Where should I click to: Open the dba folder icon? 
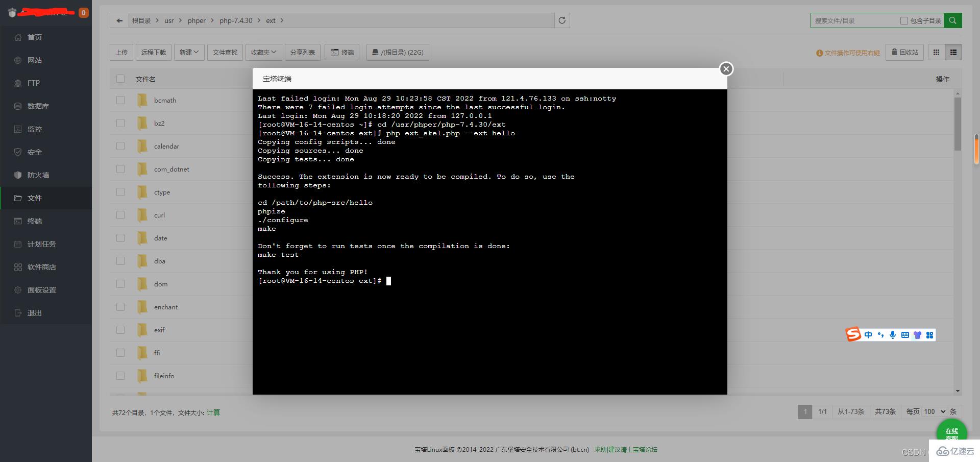142,261
